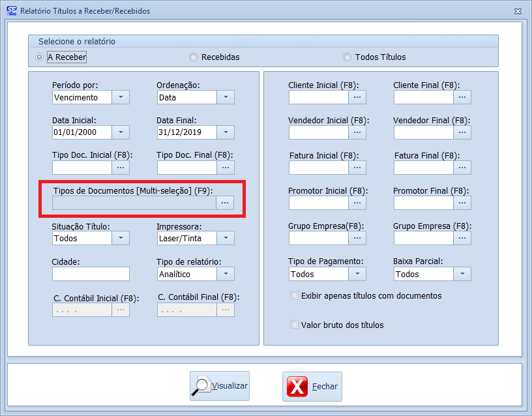Click the Fatura Inicial ellipsis button
The image size is (532, 416).
[x=357, y=168]
